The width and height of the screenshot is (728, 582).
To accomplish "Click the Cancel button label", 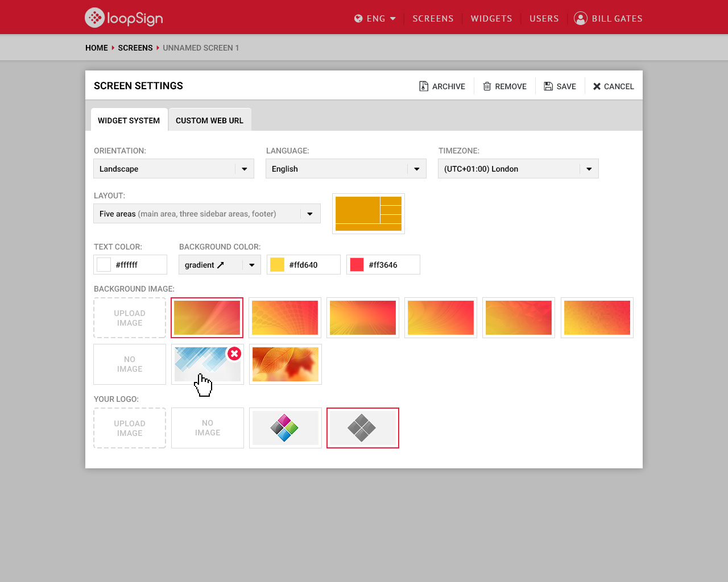I will click(619, 86).
